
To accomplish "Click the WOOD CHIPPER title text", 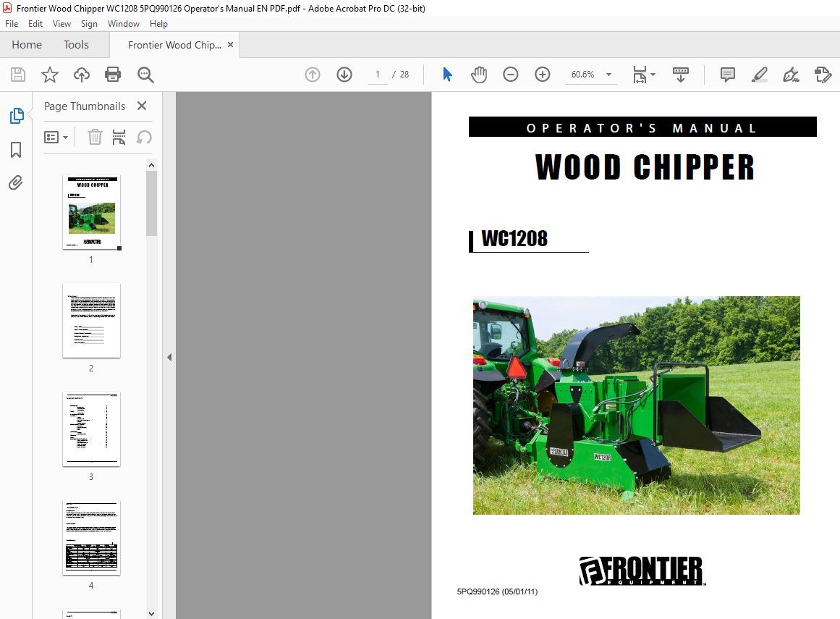I will pyautogui.click(x=645, y=167).
